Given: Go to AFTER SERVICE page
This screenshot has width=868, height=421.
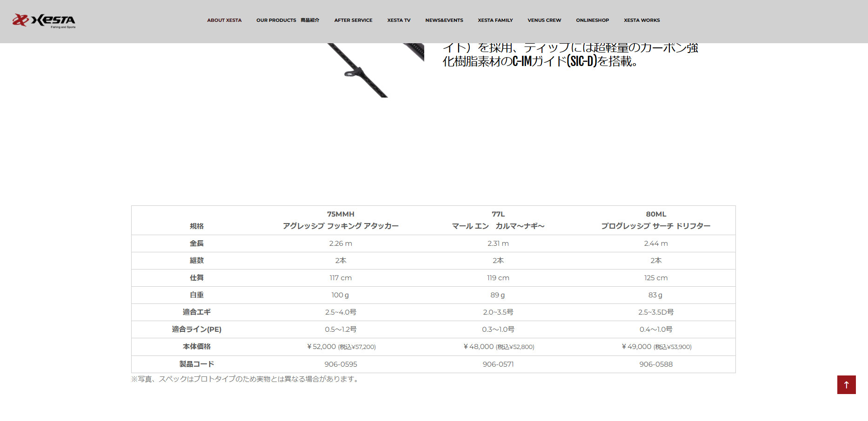Looking at the screenshot, I should point(353,20).
